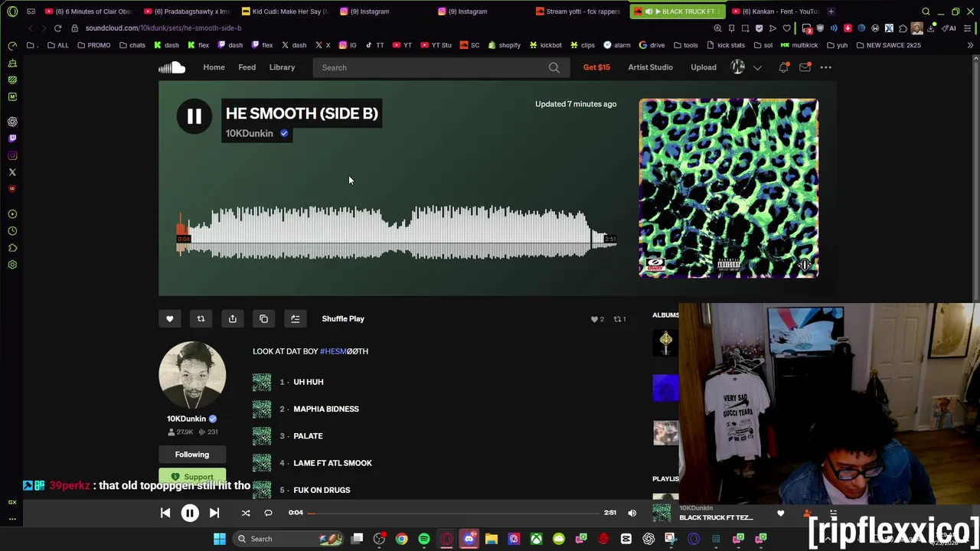The width and height of the screenshot is (980, 551).
Task: Open Twitch icon in browser sidebar
Action: tap(12, 139)
